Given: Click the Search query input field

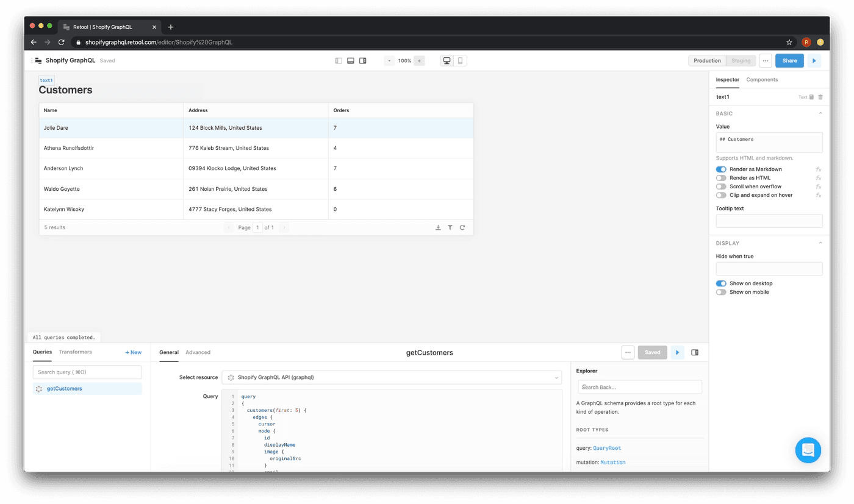Looking at the screenshot, I should click(x=87, y=372).
